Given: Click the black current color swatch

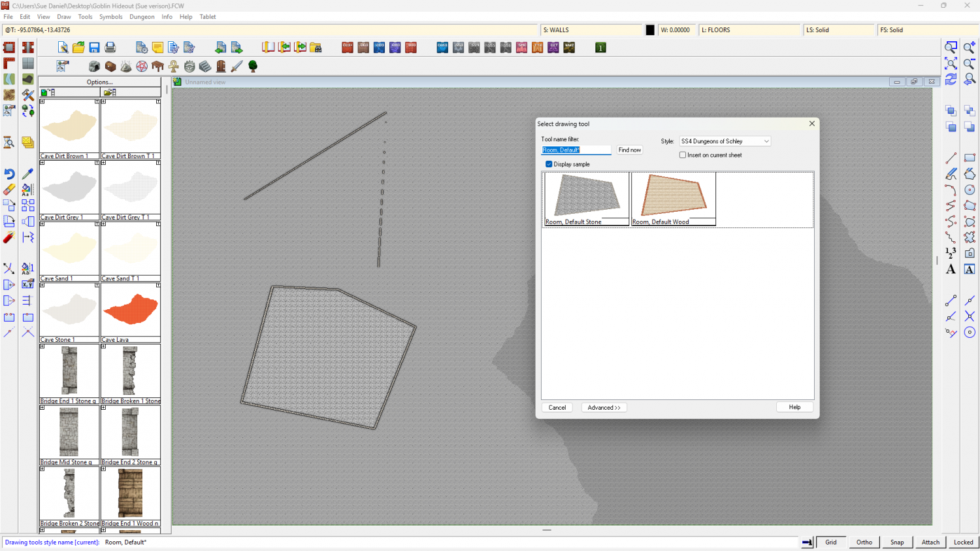Looking at the screenshot, I should 650,30.
